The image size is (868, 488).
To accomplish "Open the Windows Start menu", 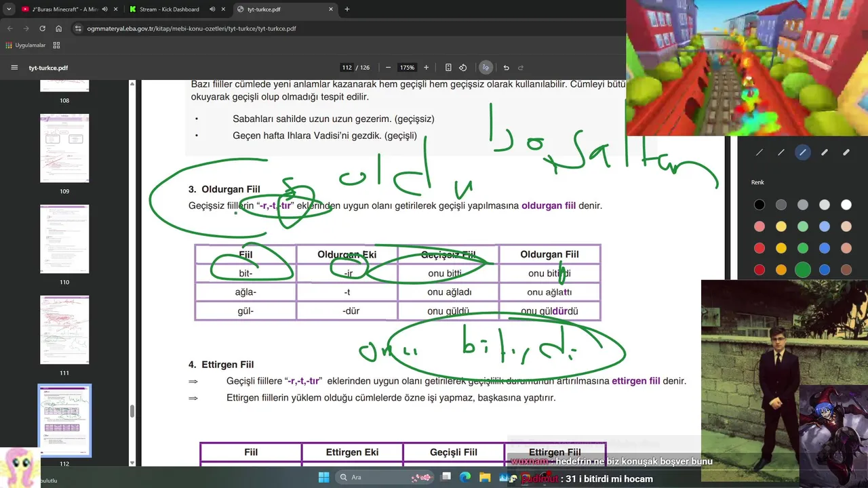I will [323, 477].
